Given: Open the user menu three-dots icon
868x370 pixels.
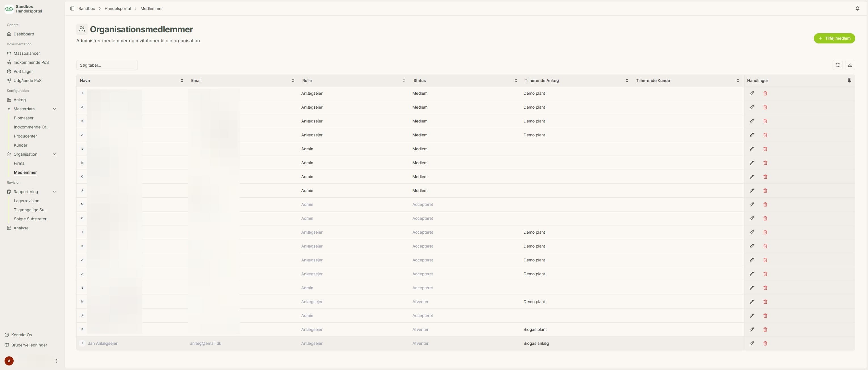Looking at the screenshot, I should (x=57, y=361).
